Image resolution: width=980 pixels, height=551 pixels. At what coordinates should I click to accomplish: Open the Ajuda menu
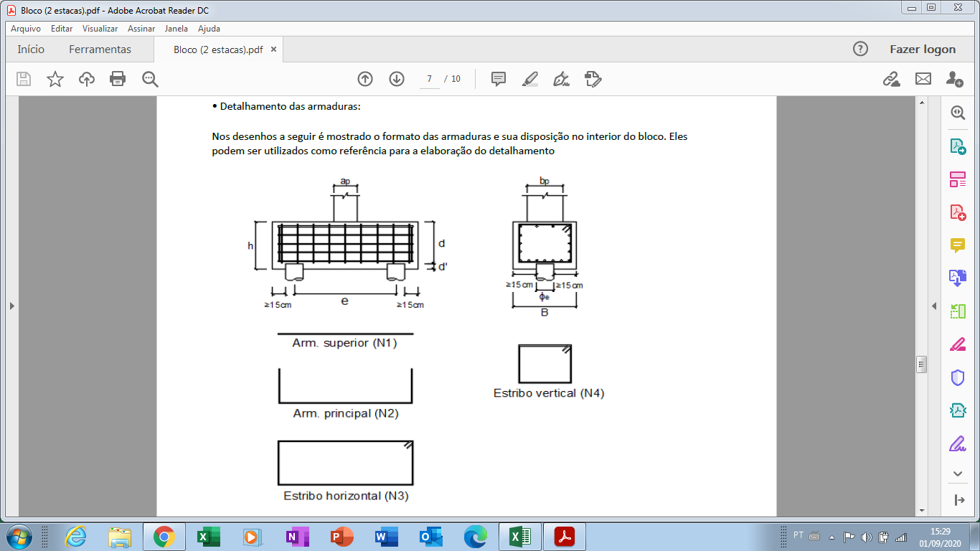[209, 29]
